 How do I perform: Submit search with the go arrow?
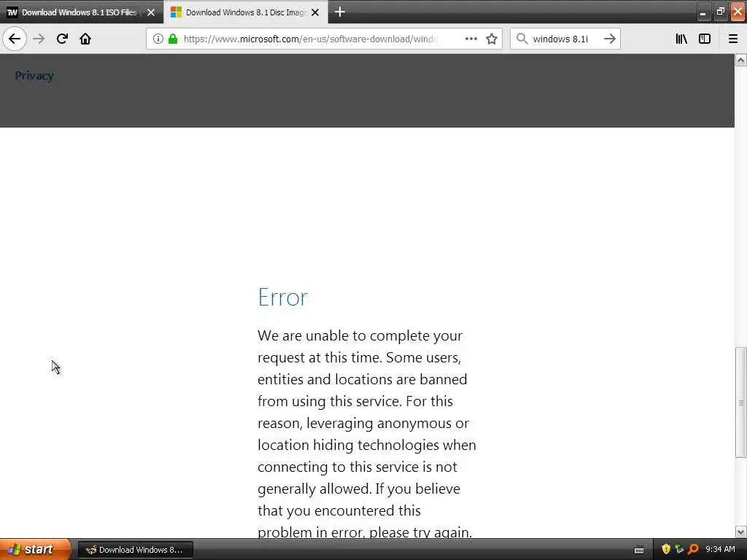[610, 39]
